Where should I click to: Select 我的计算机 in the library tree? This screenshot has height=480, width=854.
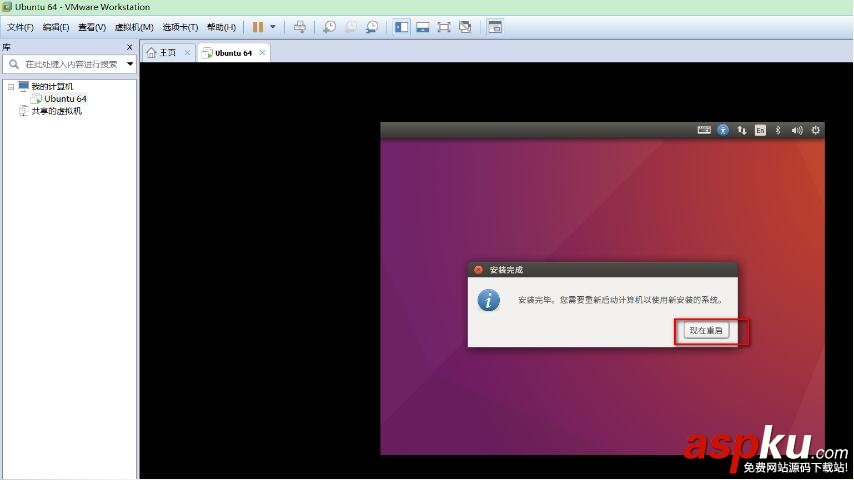click(x=52, y=87)
